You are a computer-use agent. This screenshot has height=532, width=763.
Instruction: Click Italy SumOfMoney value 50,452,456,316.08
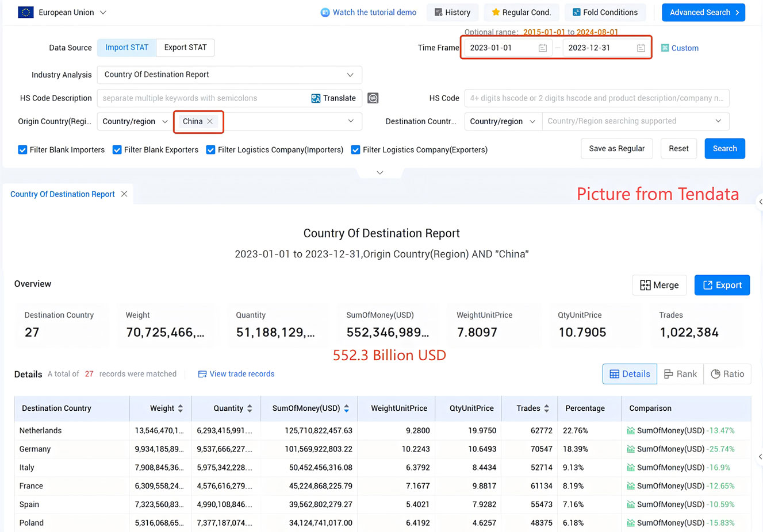(x=321, y=468)
